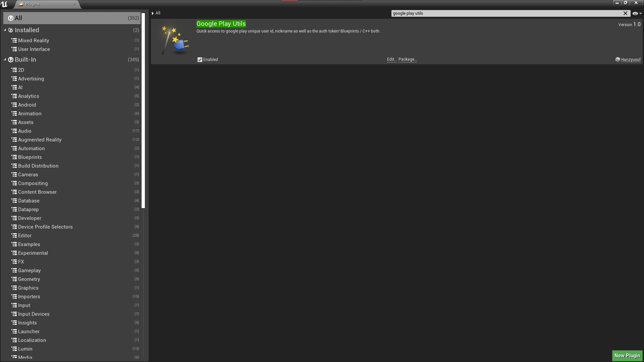This screenshot has height=362, width=644.
Task: Select the FX category
Action: coord(72,262)
